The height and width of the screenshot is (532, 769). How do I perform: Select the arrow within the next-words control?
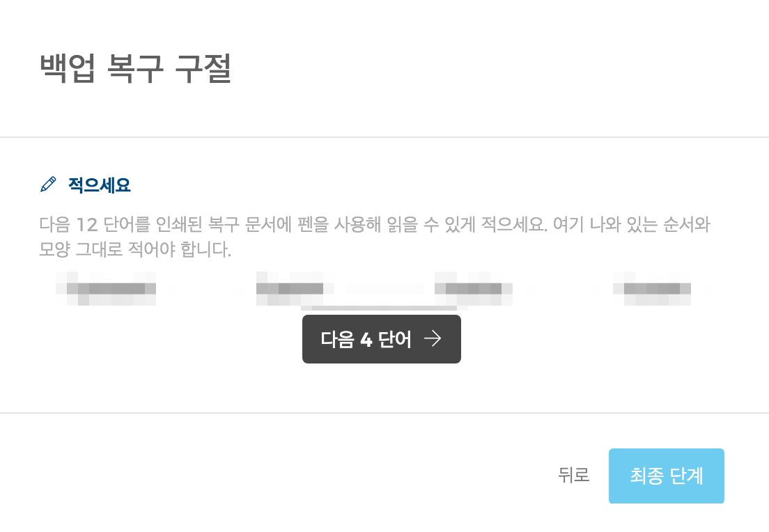[x=434, y=338]
